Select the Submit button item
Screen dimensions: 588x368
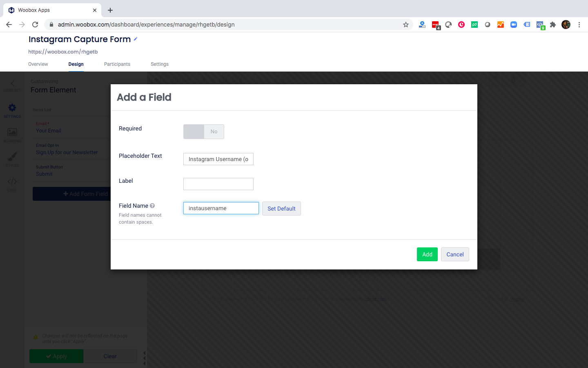44,174
